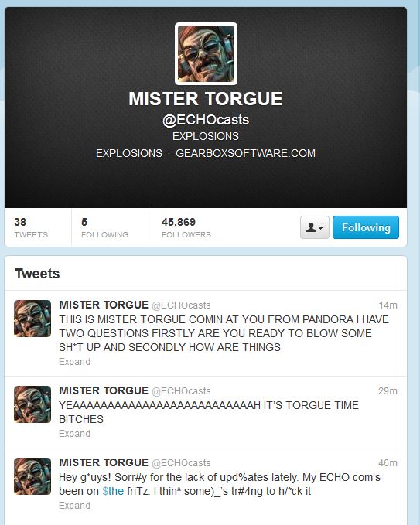Image resolution: width=420 pixels, height=525 pixels.
Task: Click the large Mister Torgue profile picture
Action: tap(206, 53)
